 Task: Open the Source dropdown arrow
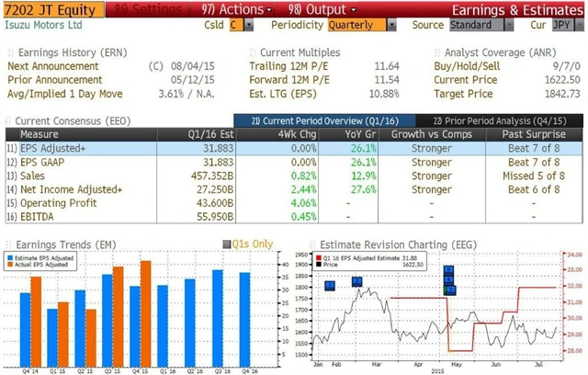(509, 25)
